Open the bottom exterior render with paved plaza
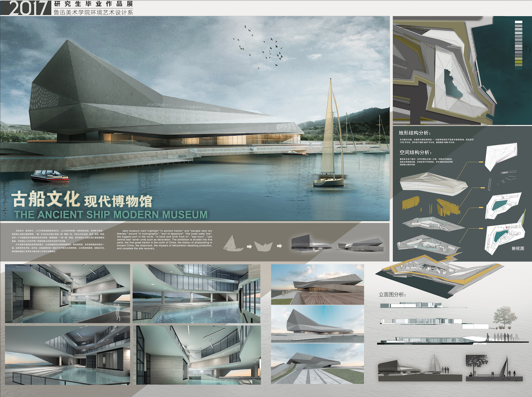Viewport: 532px width, 397px height. tap(318, 364)
